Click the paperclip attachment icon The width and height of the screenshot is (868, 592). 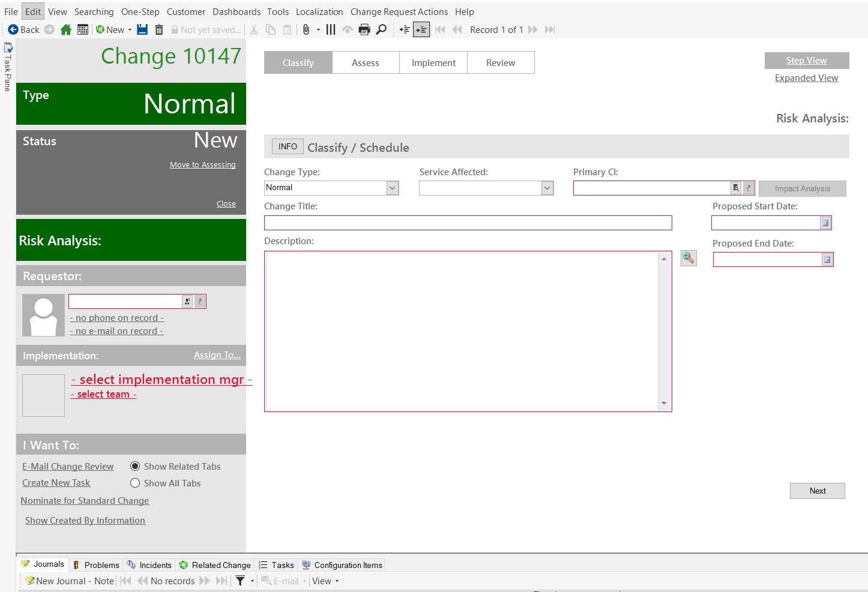pos(306,29)
